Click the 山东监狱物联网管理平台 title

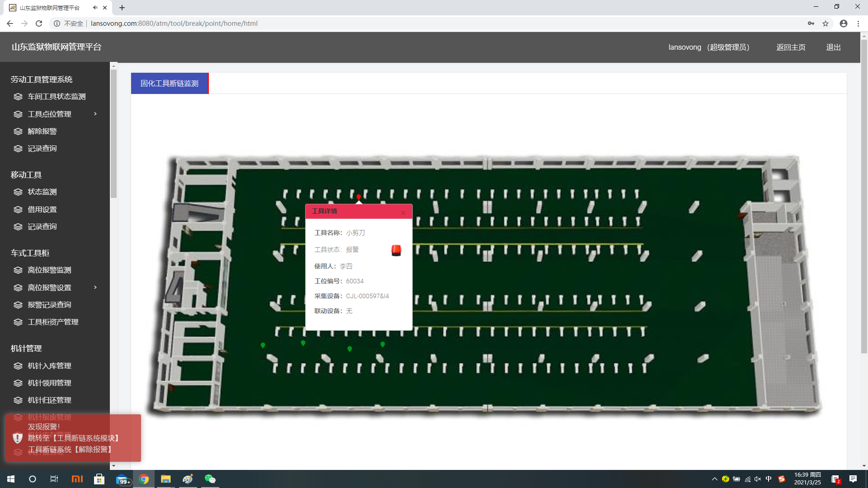pyautogui.click(x=57, y=47)
